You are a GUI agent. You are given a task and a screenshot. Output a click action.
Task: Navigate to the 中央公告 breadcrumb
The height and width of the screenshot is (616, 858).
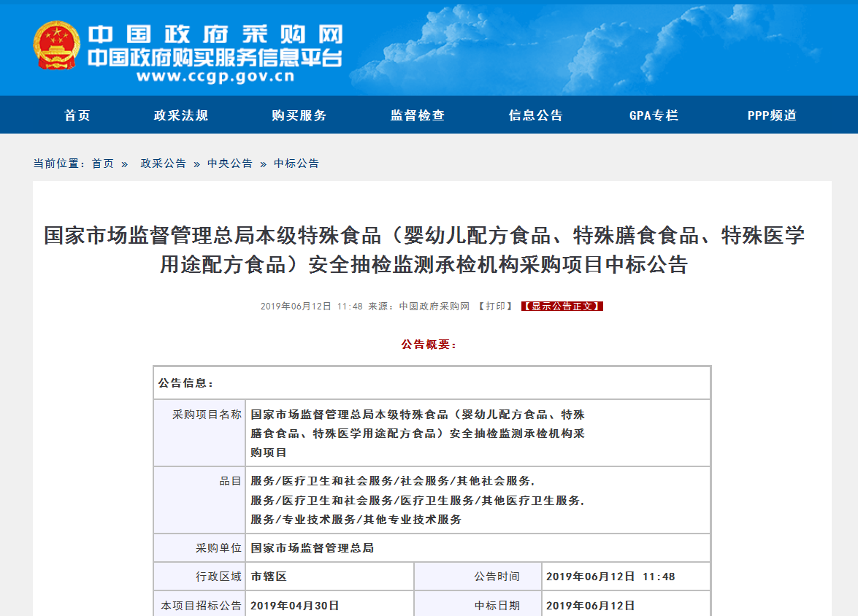230,163
